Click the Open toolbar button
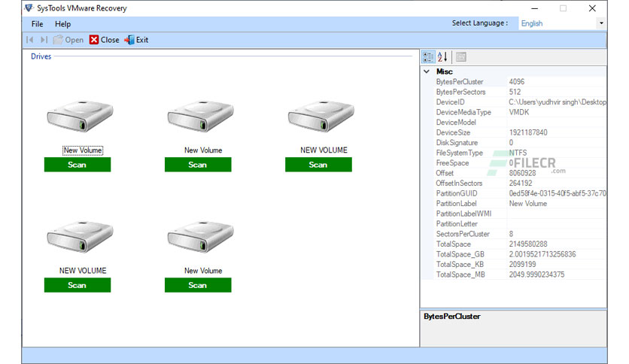The image size is (629, 364). pyautogui.click(x=68, y=40)
